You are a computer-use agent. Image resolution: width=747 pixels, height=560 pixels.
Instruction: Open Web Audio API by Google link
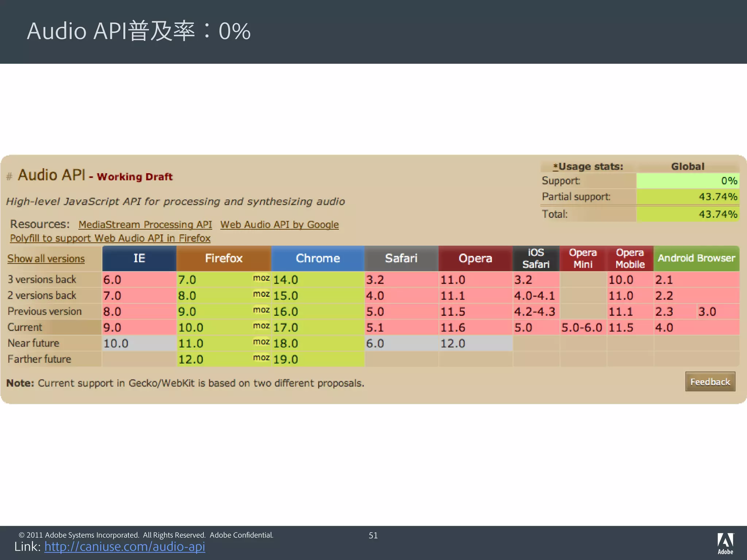(x=279, y=225)
